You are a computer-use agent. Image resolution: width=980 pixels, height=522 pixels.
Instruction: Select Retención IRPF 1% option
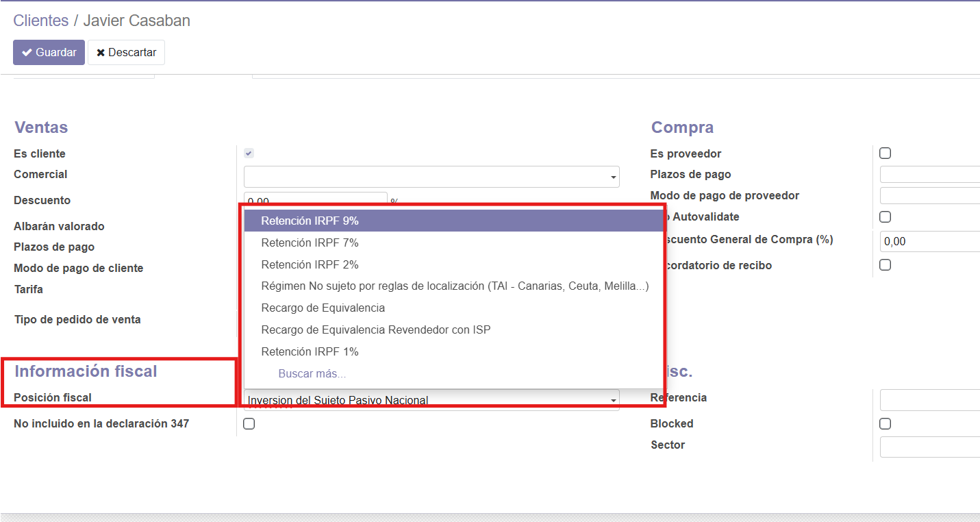click(x=310, y=351)
